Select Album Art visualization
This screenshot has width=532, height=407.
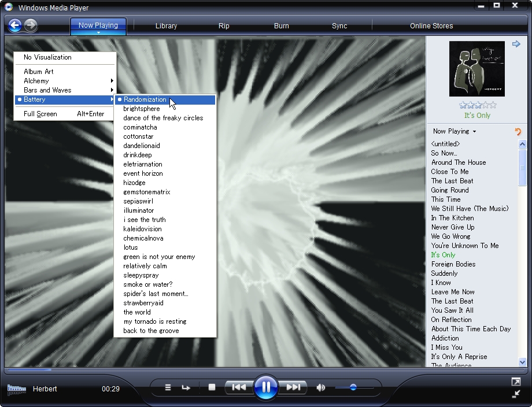(x=64, y=72)
